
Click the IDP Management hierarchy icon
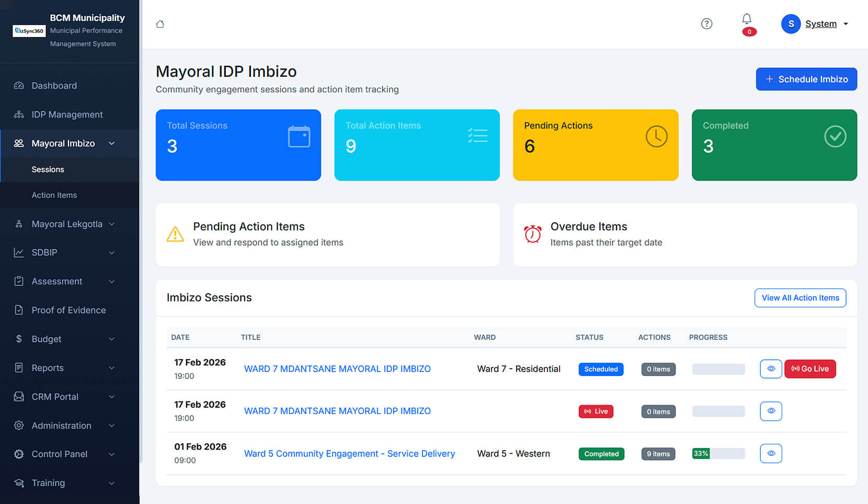click(x=19, y=114)
